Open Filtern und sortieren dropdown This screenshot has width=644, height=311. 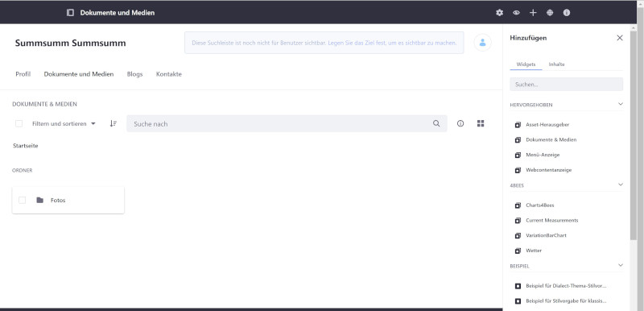click(64, 123)
